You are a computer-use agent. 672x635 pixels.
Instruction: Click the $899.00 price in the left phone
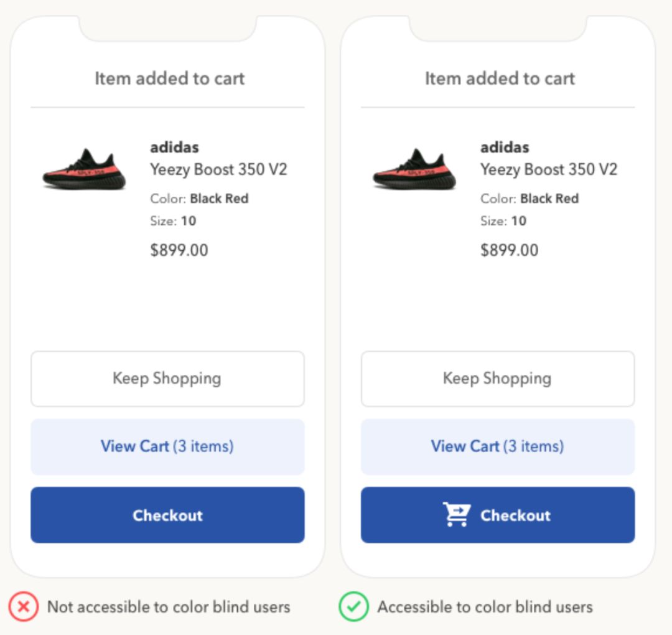(179, 250)
